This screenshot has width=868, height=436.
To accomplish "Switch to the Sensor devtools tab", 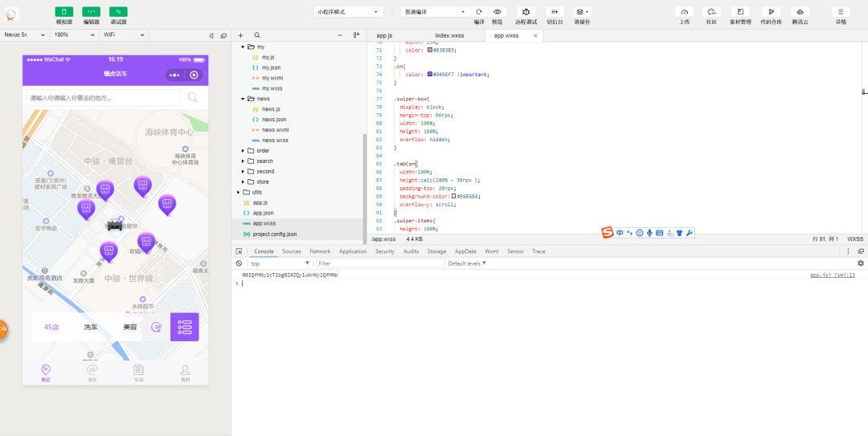I will click(x=515, y=251).
